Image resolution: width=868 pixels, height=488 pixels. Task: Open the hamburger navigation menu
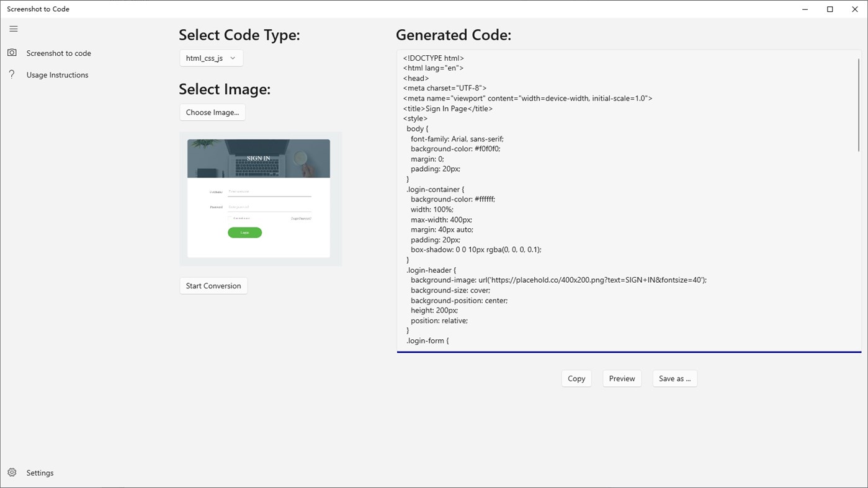(14, 29)
